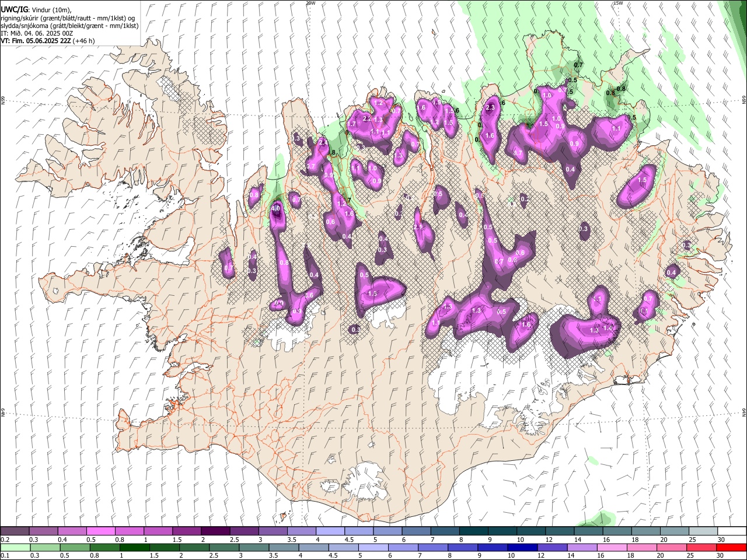747x560 pixels.
Task: Pick the dark blue 10 swatch, lower legend
Action: click(522, 547)
